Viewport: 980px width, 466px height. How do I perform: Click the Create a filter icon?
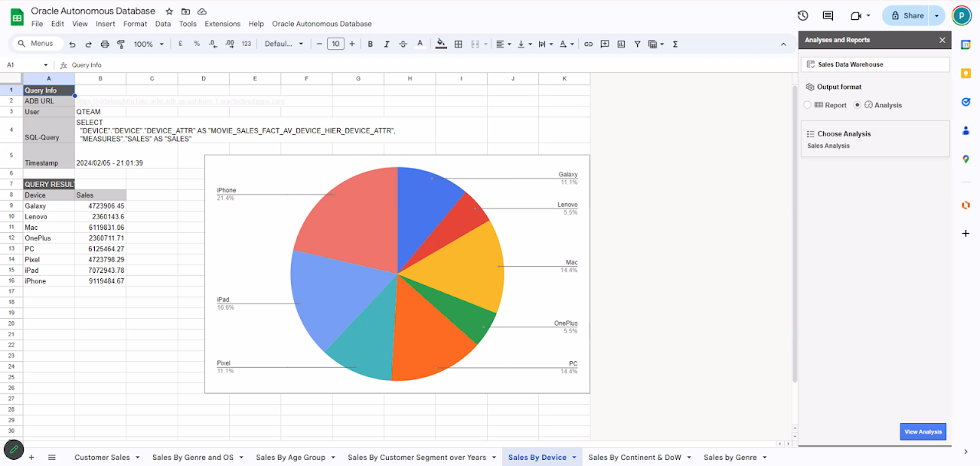tap(638, 44)
